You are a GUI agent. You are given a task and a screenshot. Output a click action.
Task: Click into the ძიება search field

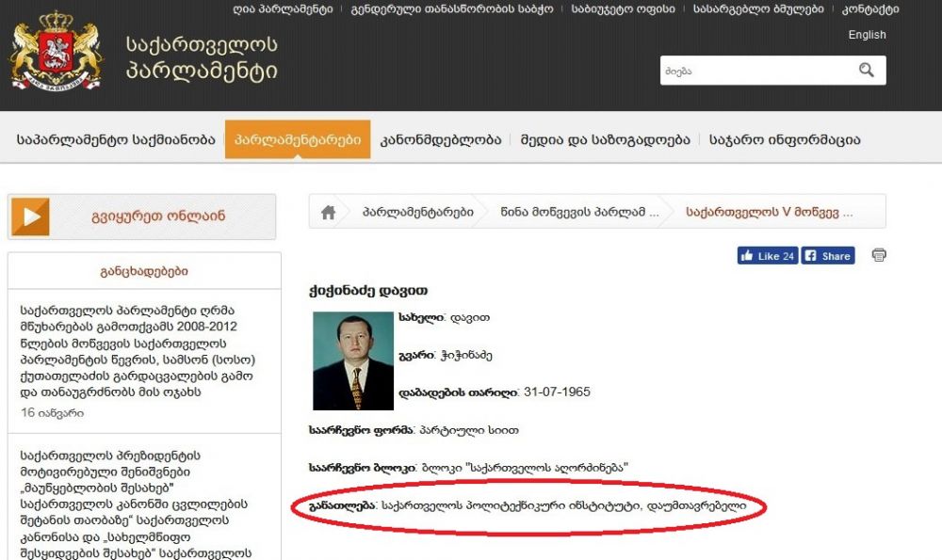point(758,71)
